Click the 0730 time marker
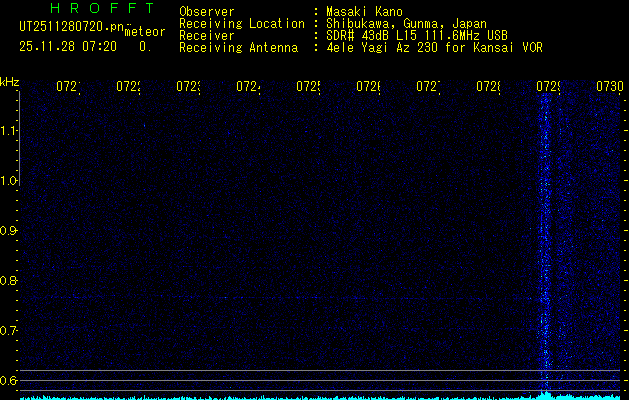629x400 pixels. pos(610,86)
